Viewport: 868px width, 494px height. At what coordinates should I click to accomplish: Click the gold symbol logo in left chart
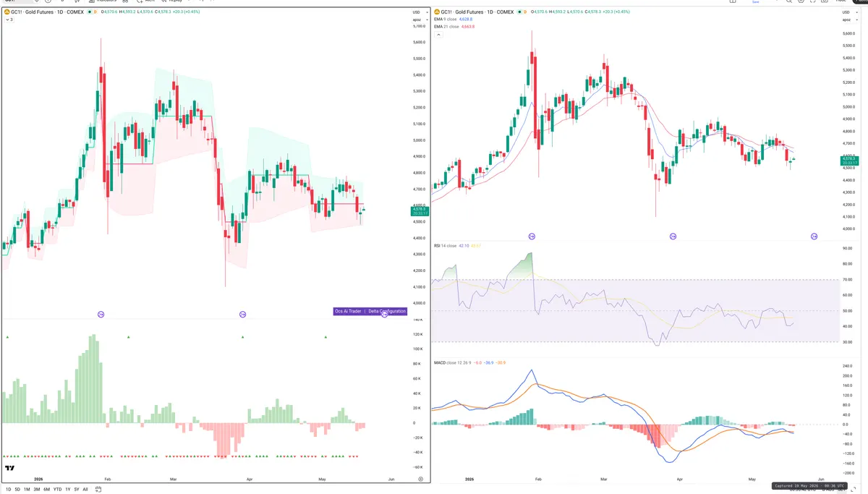(x=7, y=12)
